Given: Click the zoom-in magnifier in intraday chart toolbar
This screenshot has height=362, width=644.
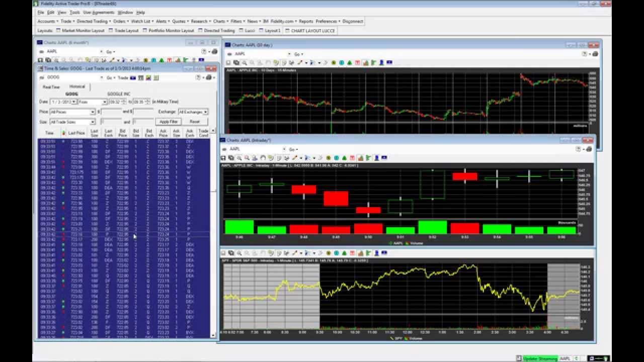Looking at the screenshot, I should pyautogui.click(x=239, y=157).
